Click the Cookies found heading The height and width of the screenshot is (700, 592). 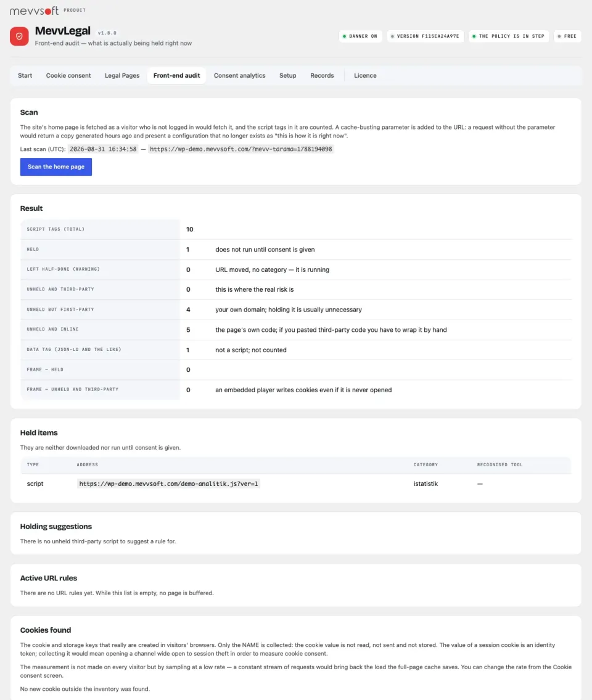tap(46, 630)
